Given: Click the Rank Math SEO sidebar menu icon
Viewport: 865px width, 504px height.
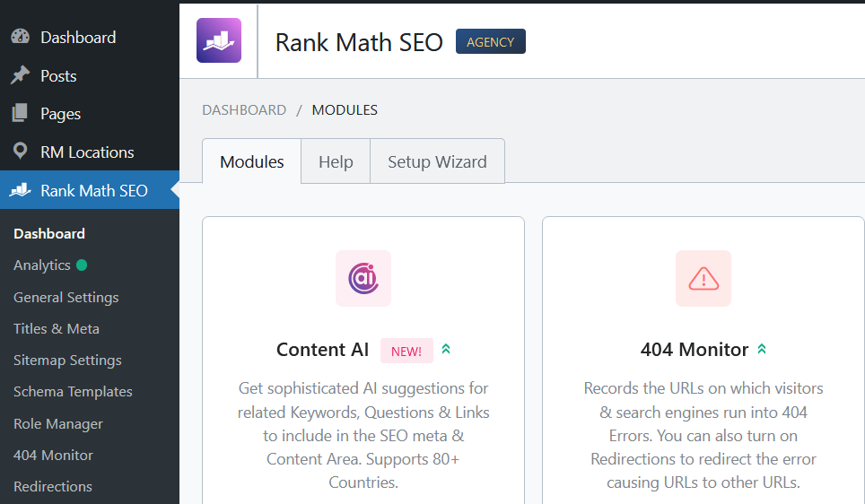Looking at the screenshot, I should 20,190.
